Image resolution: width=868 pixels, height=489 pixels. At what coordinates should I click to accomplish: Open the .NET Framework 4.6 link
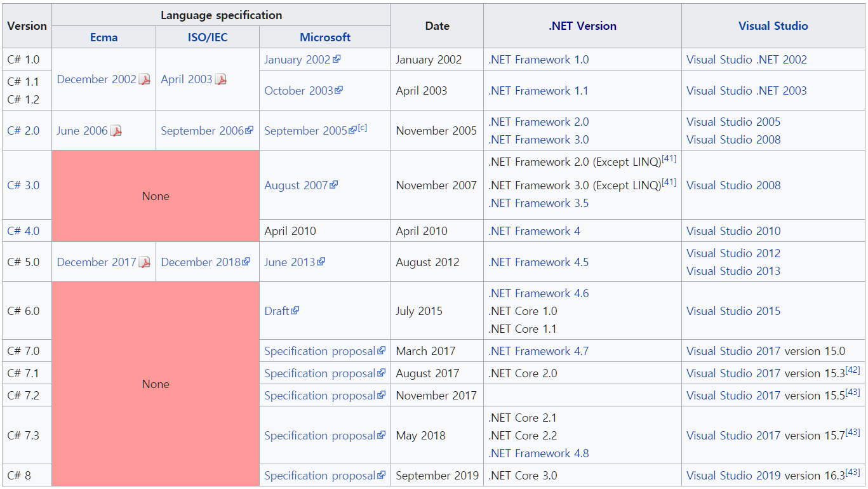tap(538, 293)
